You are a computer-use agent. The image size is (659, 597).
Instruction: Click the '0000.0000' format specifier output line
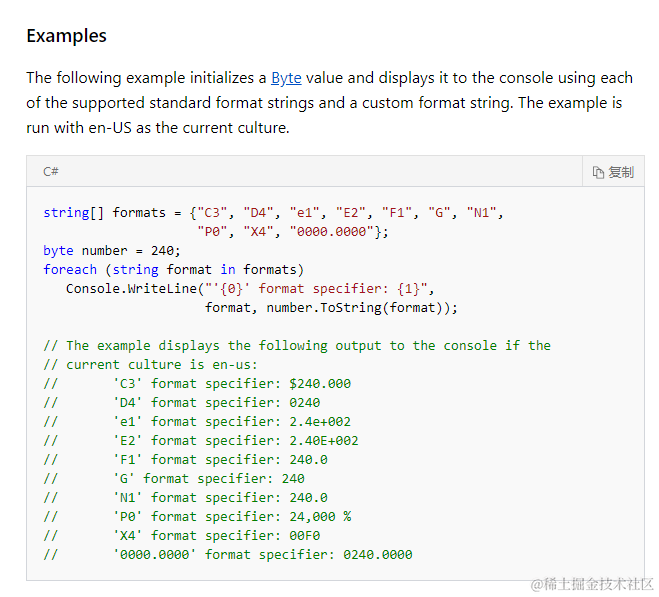coord(228,555)
